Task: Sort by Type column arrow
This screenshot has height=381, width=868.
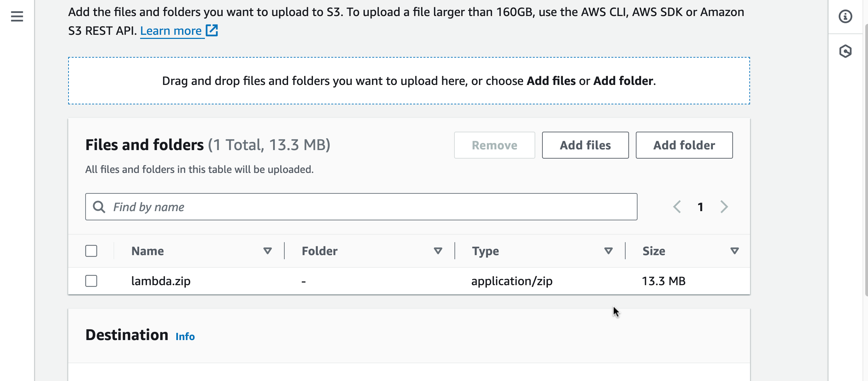Action: pyautogui.click(x=608, y=251)
